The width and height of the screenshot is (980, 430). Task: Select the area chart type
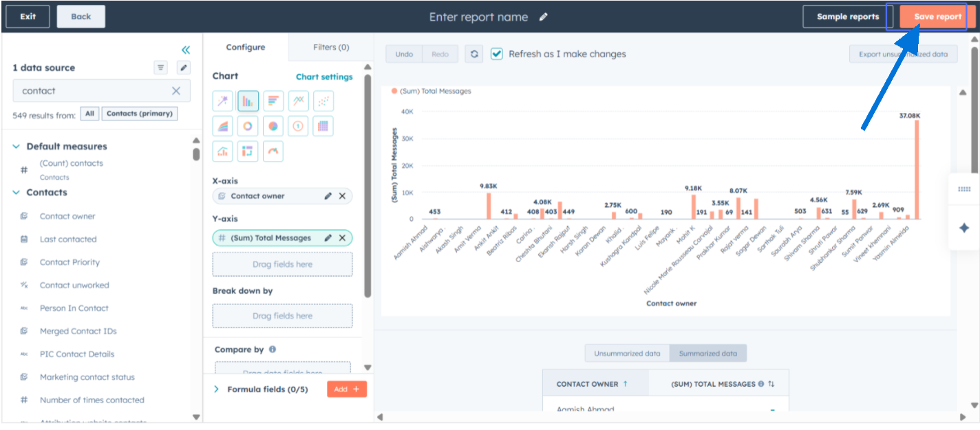point(223,126)
